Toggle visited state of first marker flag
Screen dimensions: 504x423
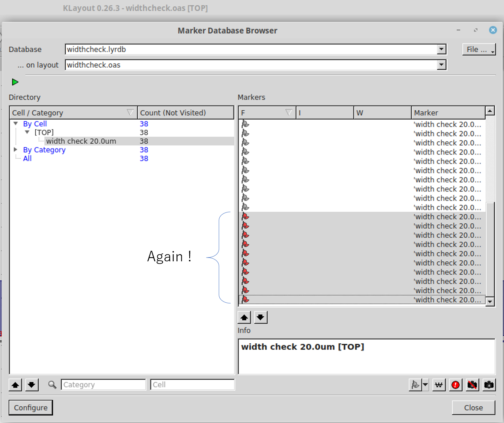point(245,124)
